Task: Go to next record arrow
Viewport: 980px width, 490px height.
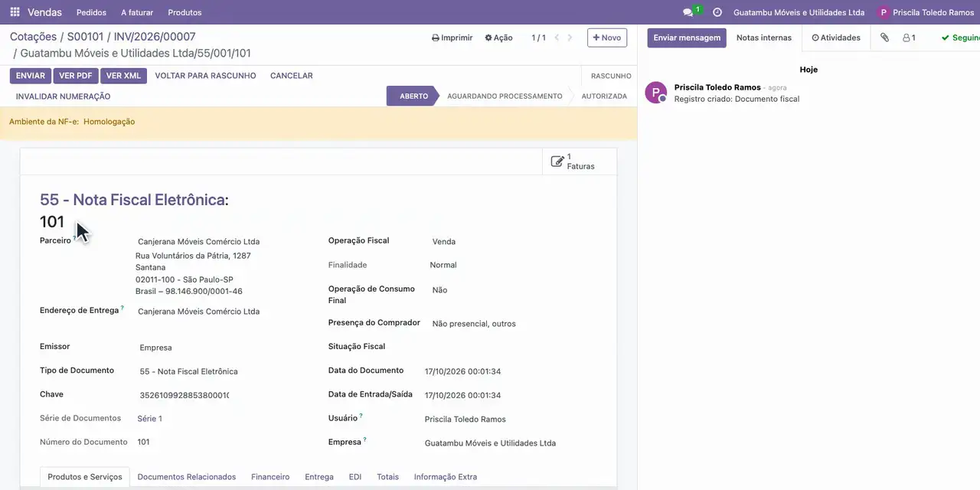Action: tap(570, 38)
